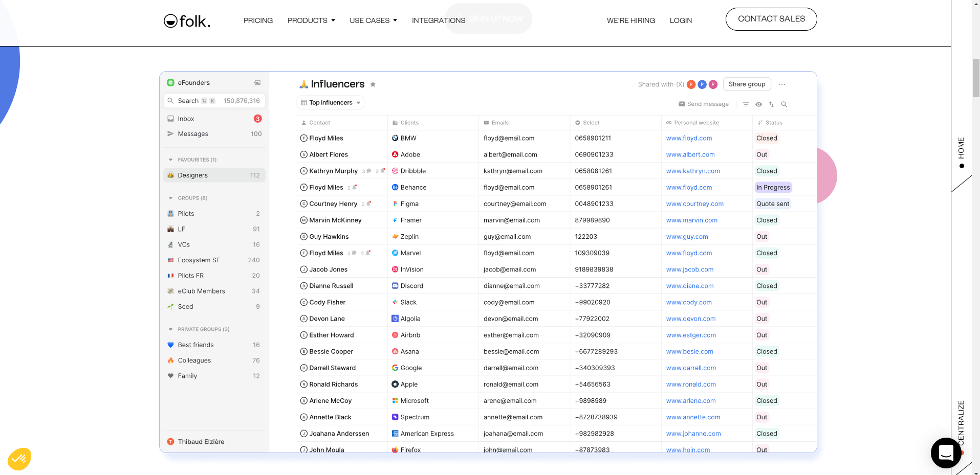Open the Top influencers view dropdown
The height and width of the screenshot is (475, 980).
(331, 103)
